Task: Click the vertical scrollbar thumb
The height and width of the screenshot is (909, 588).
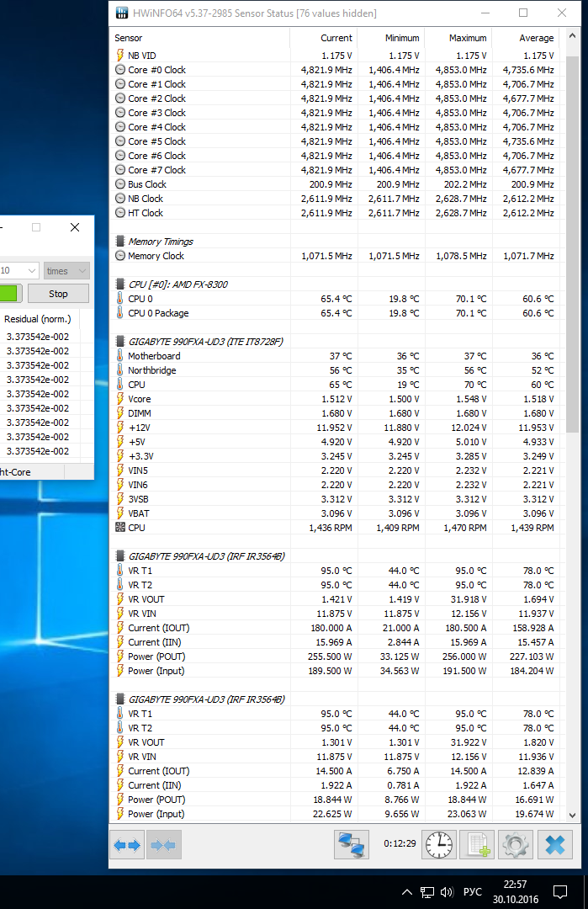Action: [x=572, y=243]
